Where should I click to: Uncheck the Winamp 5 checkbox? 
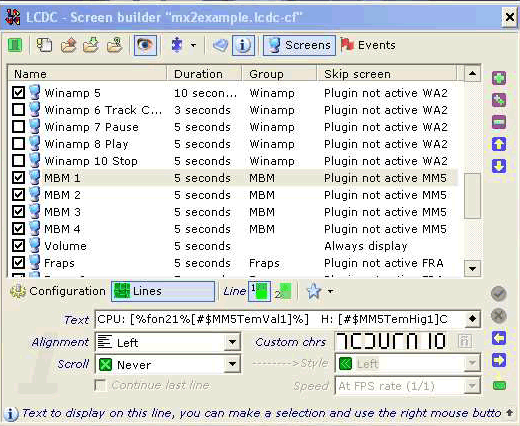coord(18,93)
